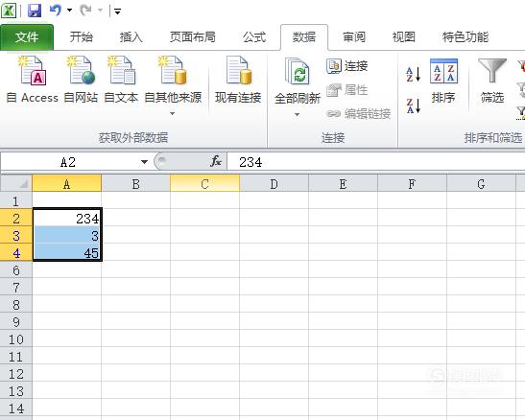Click the Excel application icon
This screenshot has height=420, width=525.
pos(9,11)
